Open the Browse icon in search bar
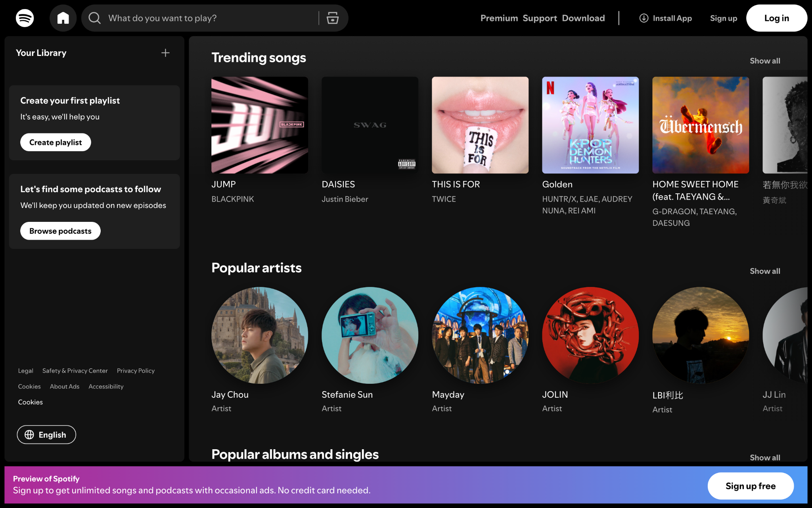The image size is (812, 508). [332, 18]
